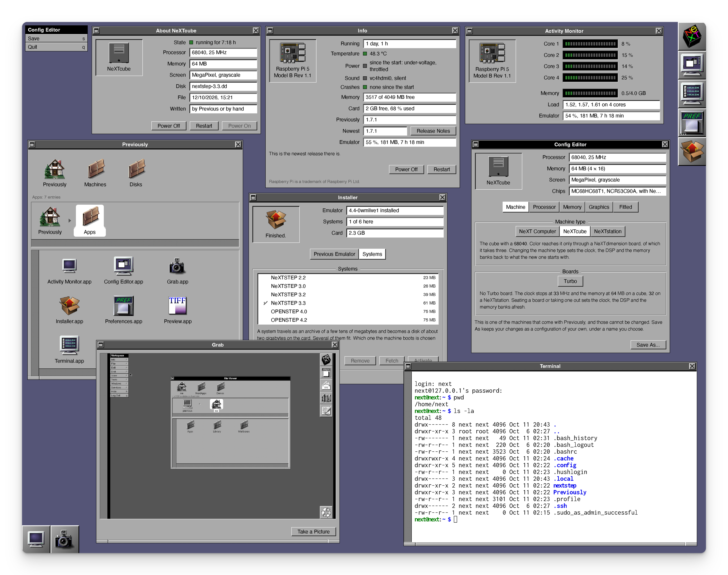
Task: Open Terminal.app icon in Apps
Action: point(69,345)
